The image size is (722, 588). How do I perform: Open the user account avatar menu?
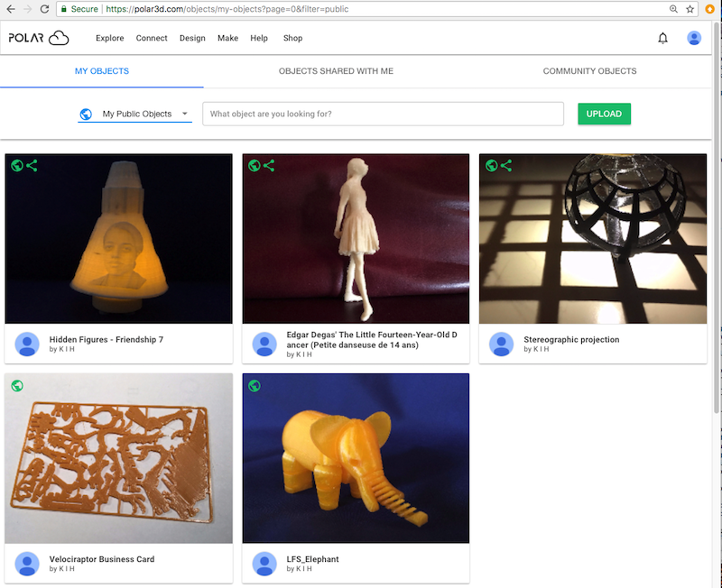(x=694, y=38)
